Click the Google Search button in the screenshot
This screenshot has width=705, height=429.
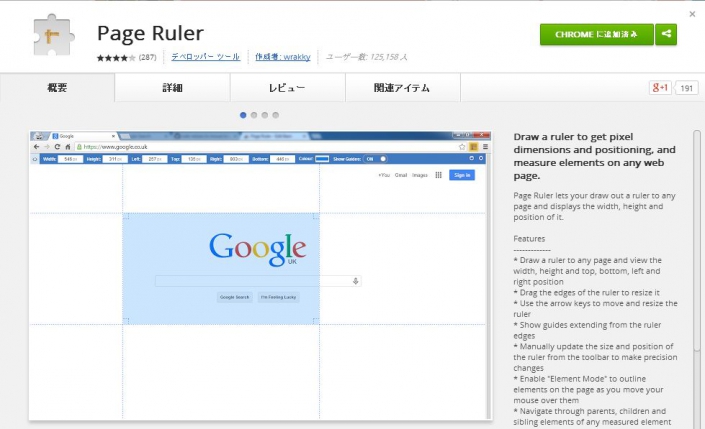pyautogui.click(x=234, y=297)
